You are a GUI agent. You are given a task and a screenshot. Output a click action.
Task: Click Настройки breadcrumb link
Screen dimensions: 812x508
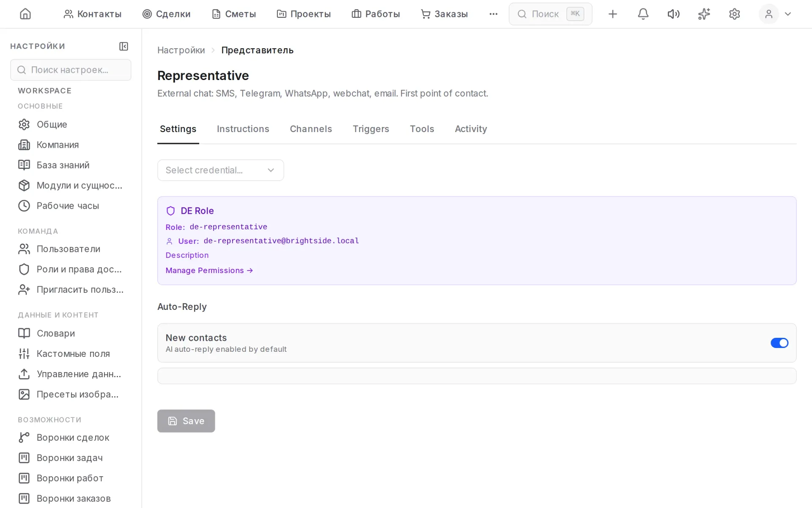click(181, 50)
